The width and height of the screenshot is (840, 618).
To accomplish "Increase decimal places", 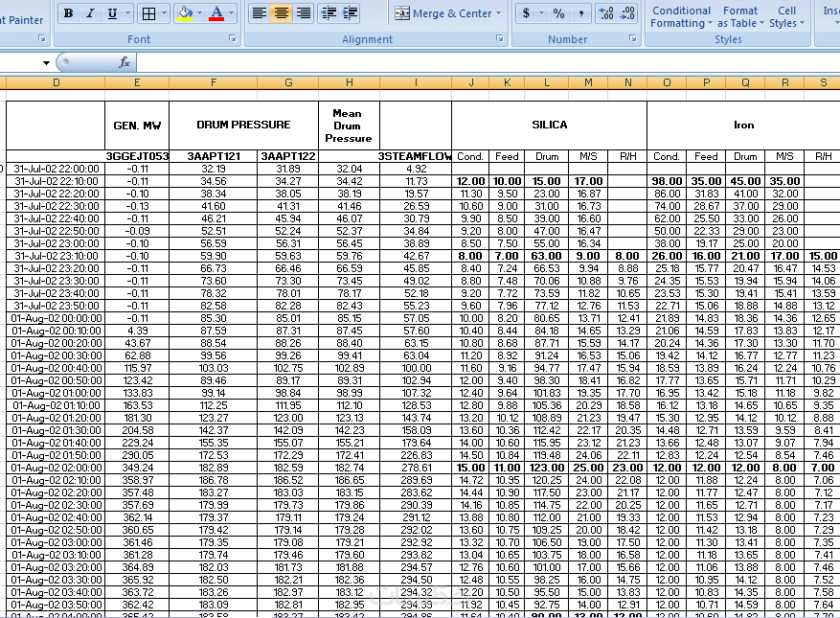I will tap(606, 13).
